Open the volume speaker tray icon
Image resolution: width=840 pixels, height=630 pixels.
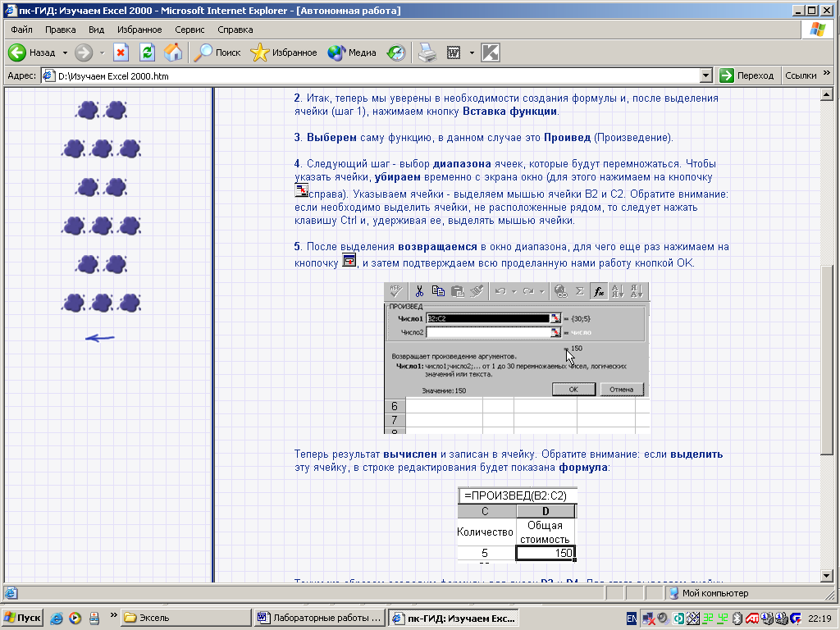[x=663, y=619]
